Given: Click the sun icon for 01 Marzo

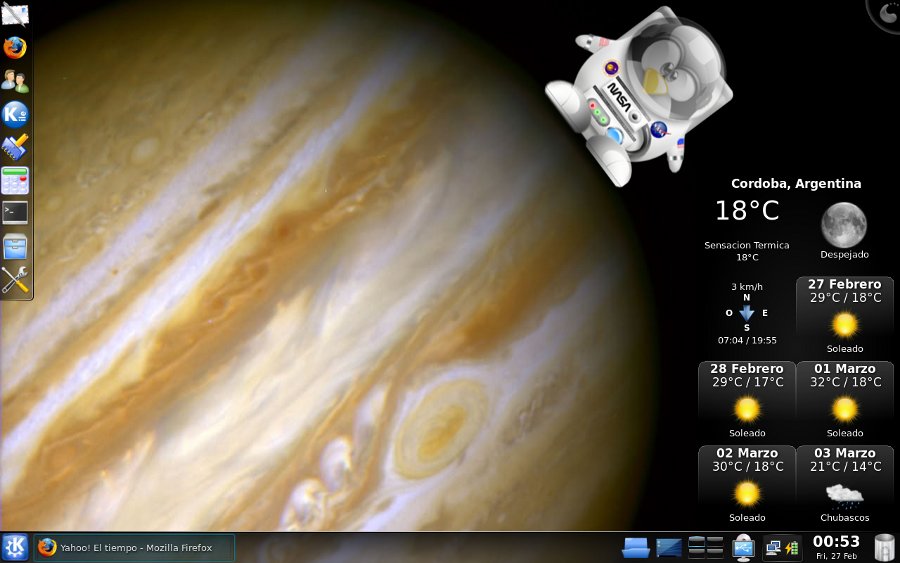Looking at the screenshot, I should pos(845,409).
